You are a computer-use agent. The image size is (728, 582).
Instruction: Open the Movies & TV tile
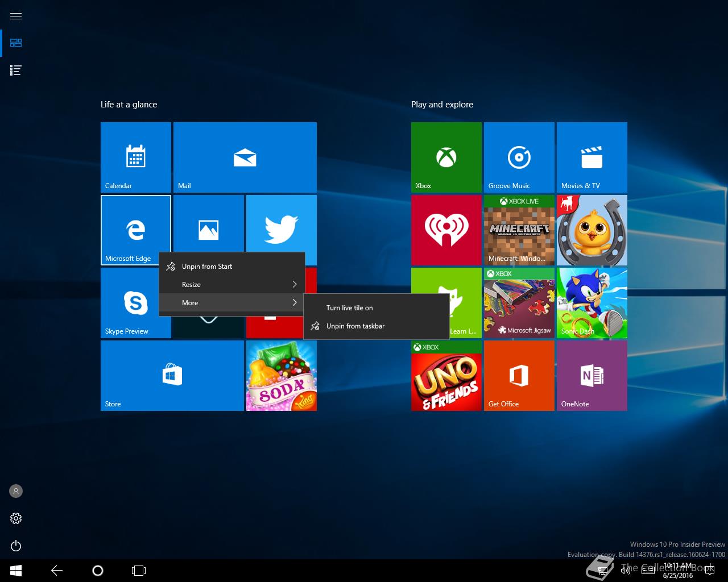pos(592,157)
